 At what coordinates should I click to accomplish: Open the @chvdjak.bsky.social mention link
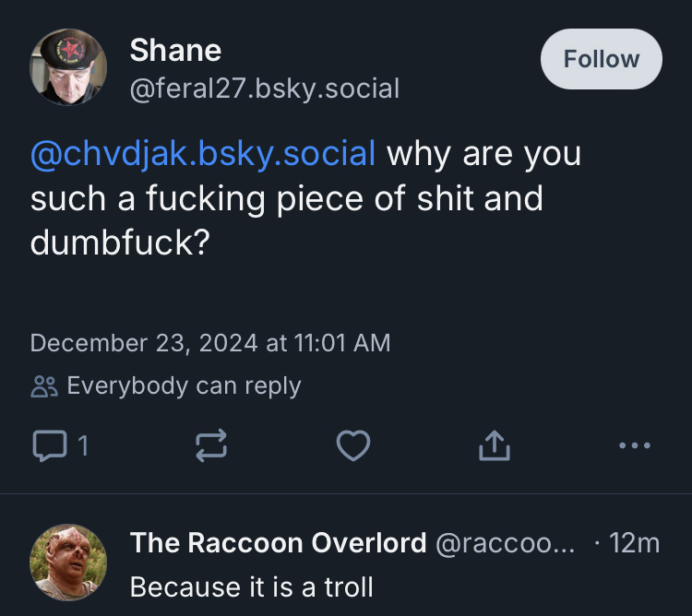[x=203, y=153]
